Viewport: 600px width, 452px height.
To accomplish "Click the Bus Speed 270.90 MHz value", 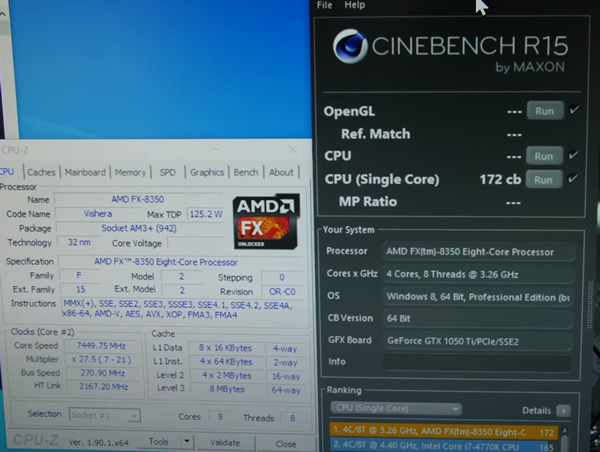I will 102,373.
